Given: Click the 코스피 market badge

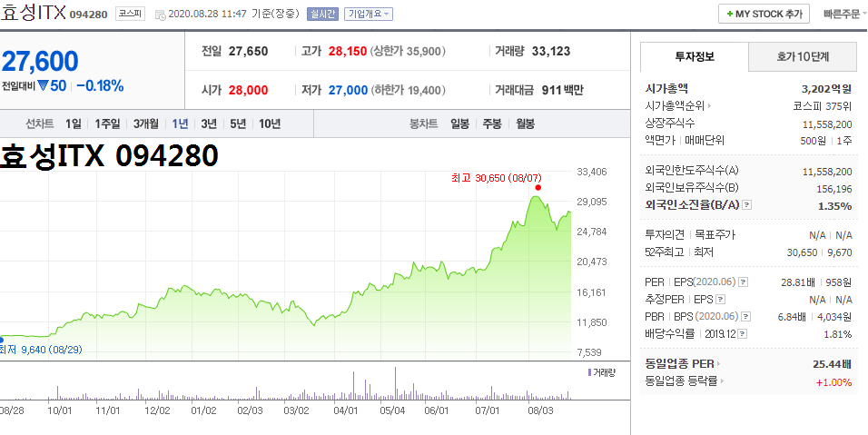Looking at the screenshot, I should [x=130, y=14].
